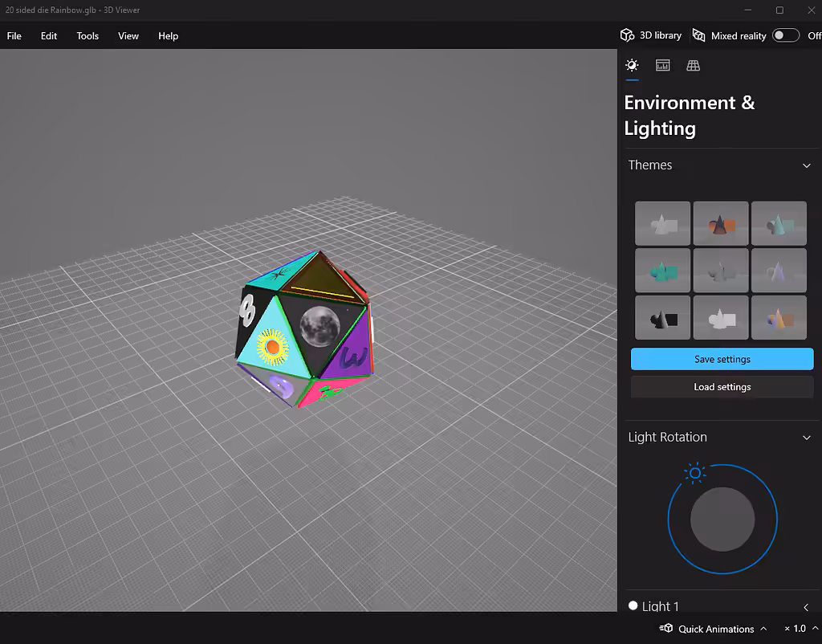
Task: Select the black shapes theme
Action: point(662,318)
